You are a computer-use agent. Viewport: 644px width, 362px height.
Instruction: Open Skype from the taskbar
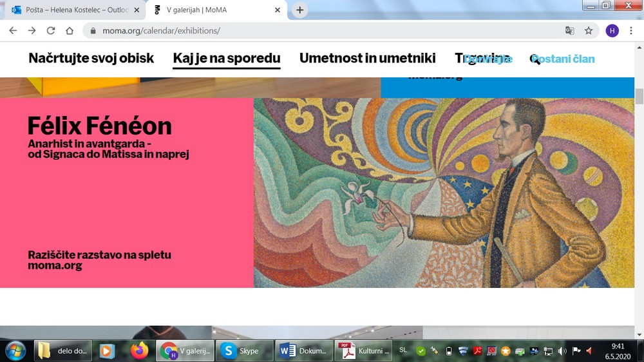pos(244,350)
